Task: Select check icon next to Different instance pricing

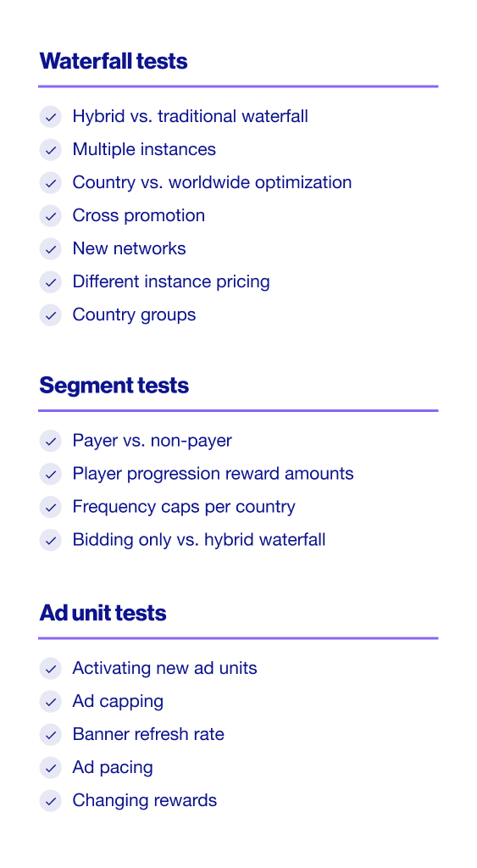Action: (50, 282)
